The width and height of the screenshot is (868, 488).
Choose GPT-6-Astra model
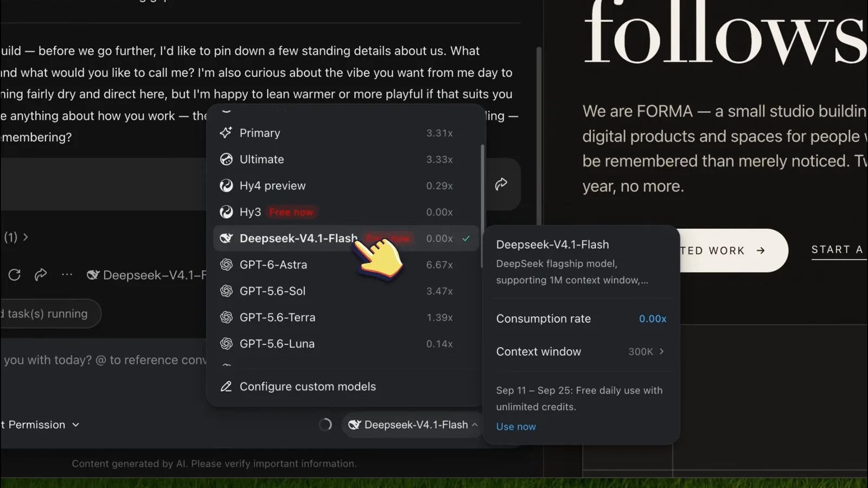tap(346, 265)
